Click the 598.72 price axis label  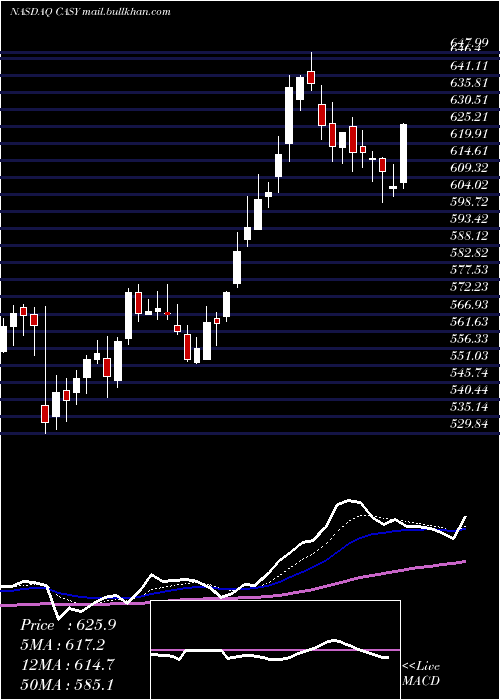pos(471,202)
